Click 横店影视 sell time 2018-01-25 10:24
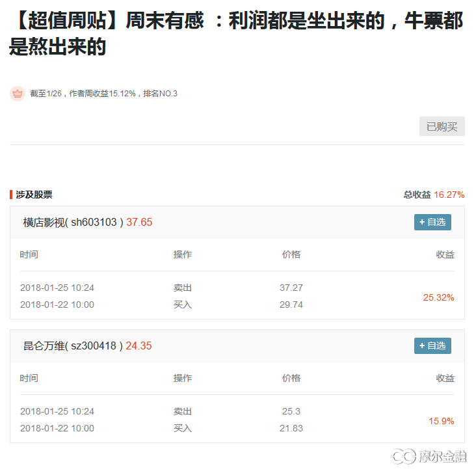 pyautogui.click(x=57, y=288)
